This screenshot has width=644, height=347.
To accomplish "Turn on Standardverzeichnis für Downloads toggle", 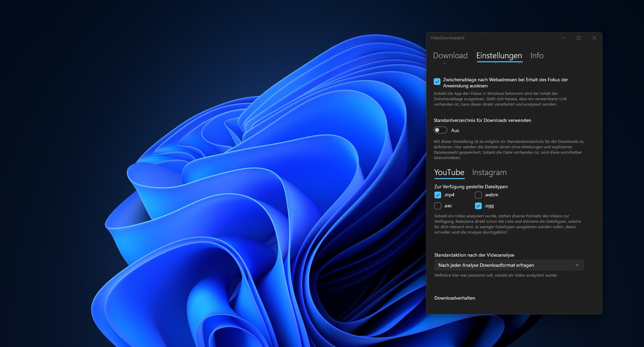I will coord(440,130).
